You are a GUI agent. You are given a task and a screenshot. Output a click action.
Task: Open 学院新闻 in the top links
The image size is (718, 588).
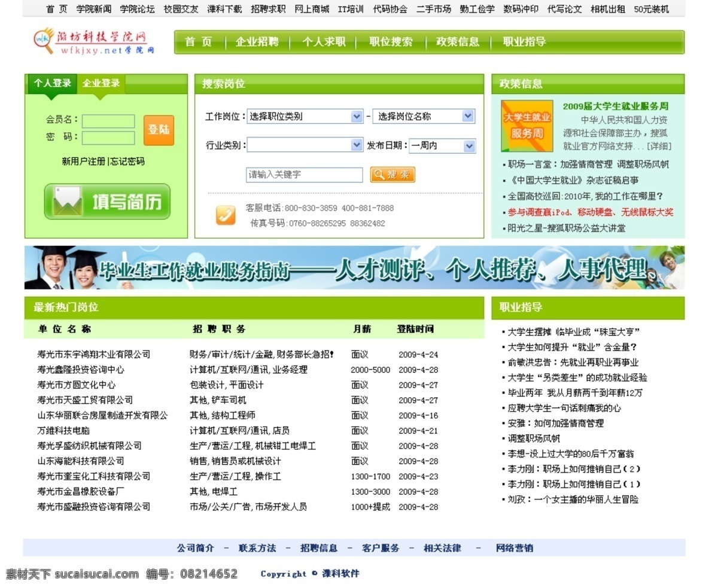point(94,9)
